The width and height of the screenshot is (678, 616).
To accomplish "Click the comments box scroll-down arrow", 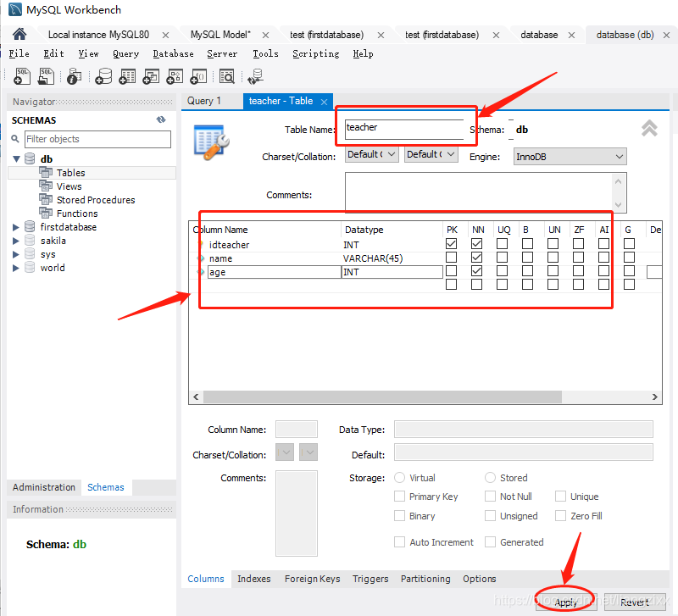I will [x=619, y=205].
